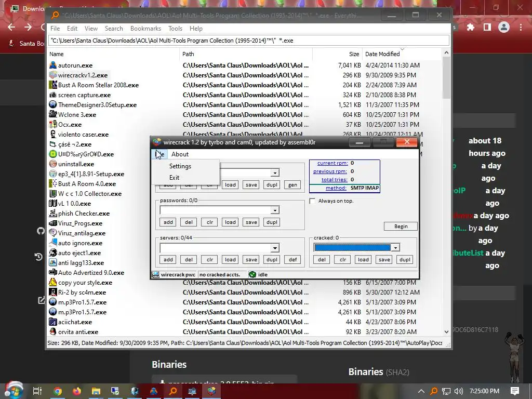Click the Everything scrollbar up arrow
Image resolution: width=532 pixels, height=399 pixels.
pyautogui.click(x=446, y=53)
